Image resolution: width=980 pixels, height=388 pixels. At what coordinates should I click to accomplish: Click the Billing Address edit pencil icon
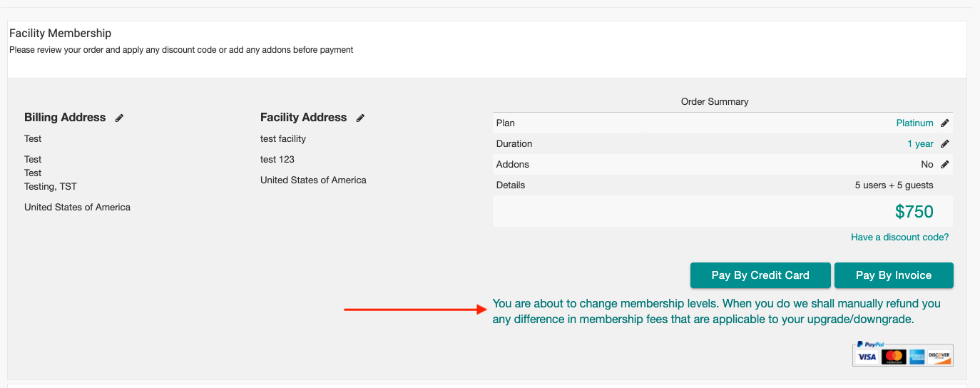[119, 118]
